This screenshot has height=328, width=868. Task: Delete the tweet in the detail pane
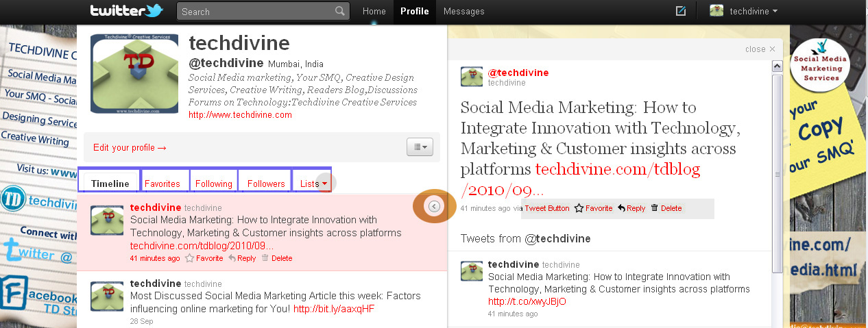pyautogui.click(x=666, y=208)
